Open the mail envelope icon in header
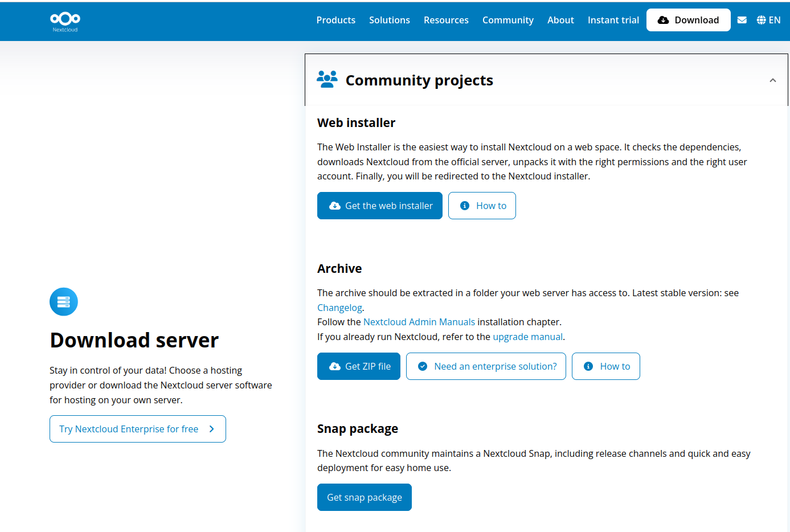 click(742, 20)
